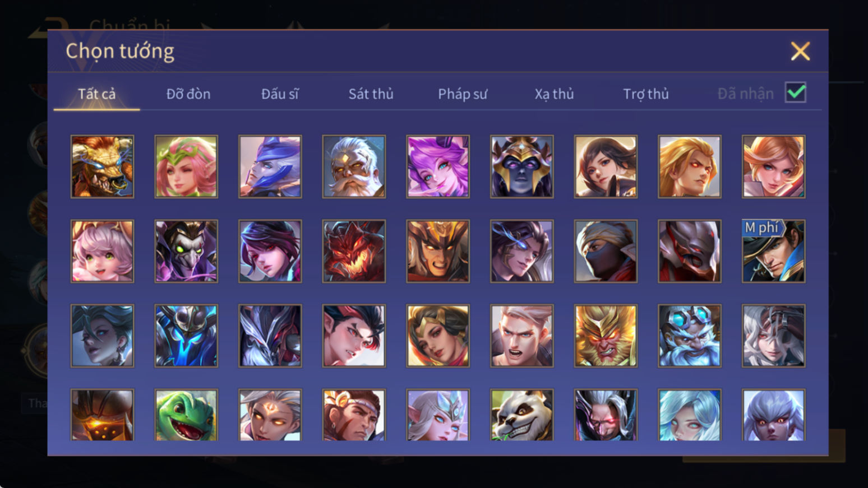Show the Sát thủ heroes tab

[x=371, y=94]
